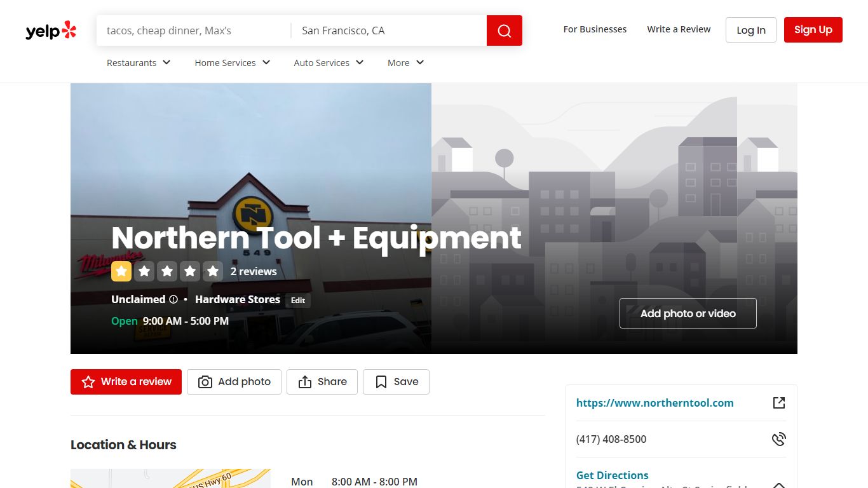Click the Edit category button
The height and width of the screenshot is (488, 868).
tap(298, 301)
